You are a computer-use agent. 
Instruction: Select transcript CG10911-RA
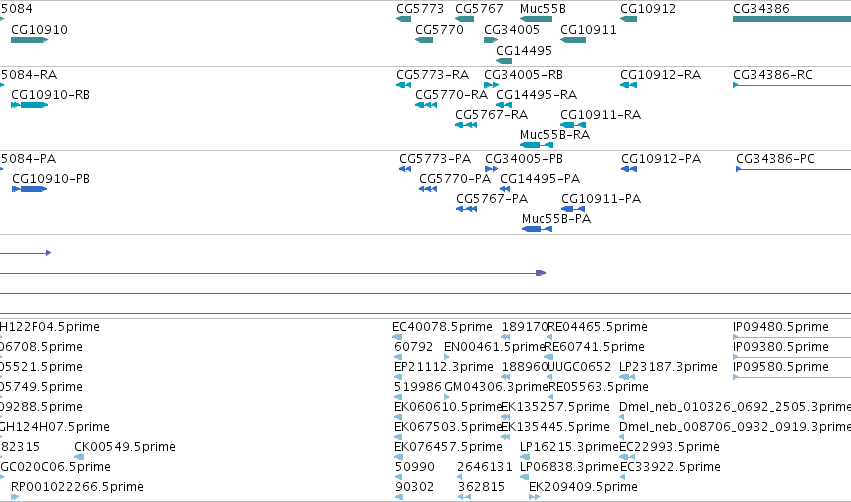pyautogui.click(x=600, y=115)
